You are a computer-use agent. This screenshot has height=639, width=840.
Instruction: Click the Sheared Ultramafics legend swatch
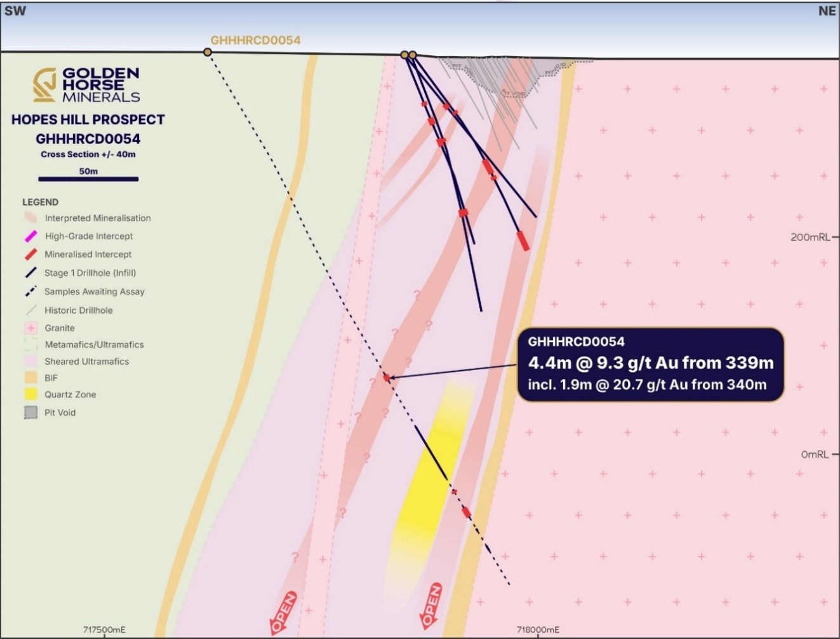click(x=30, y=361)
